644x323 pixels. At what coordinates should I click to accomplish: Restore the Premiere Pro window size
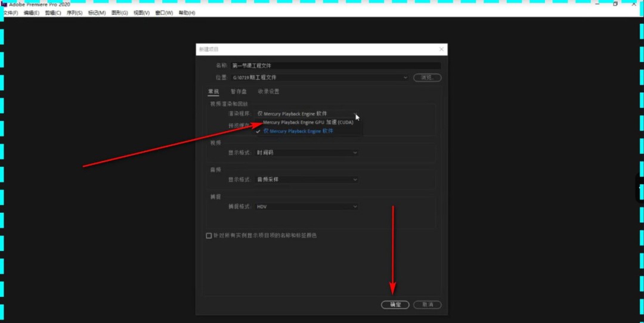[x=615, y=4]
